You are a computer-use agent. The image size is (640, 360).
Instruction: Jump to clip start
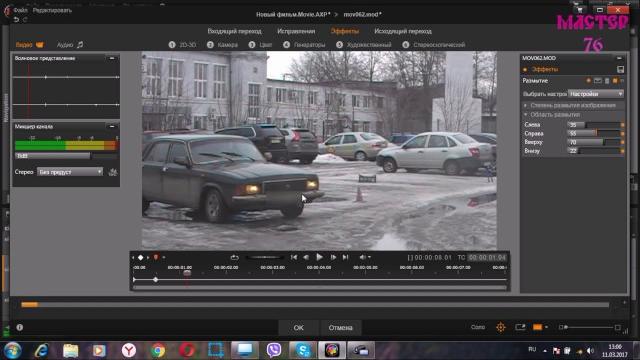pyautogui.click(x=294, y=257)
